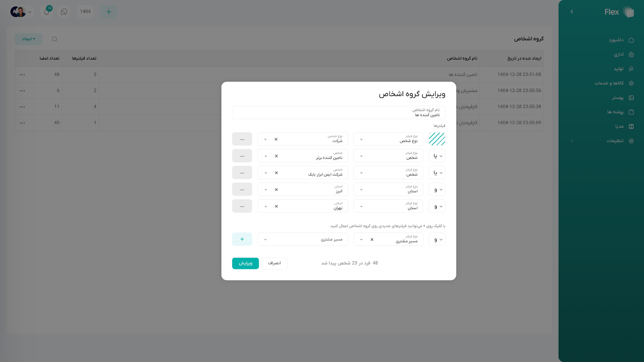644x362 pixels.
Task: Click the ویرایش submit button
Action: pos(246,263)
